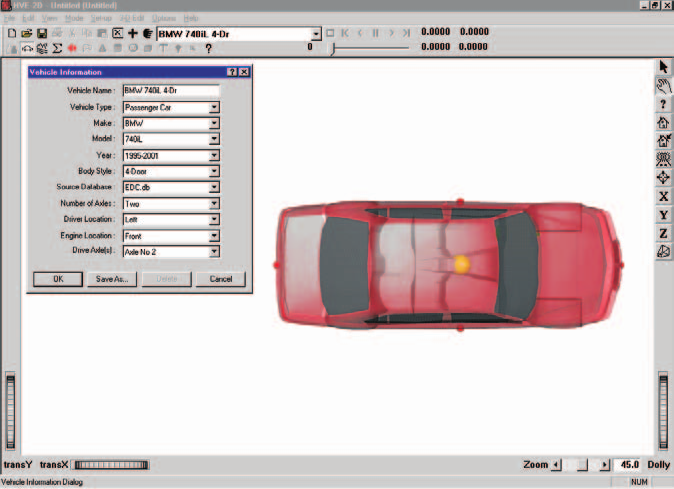Click the View All icon
The image size is (674, 489).
point(663,159)
